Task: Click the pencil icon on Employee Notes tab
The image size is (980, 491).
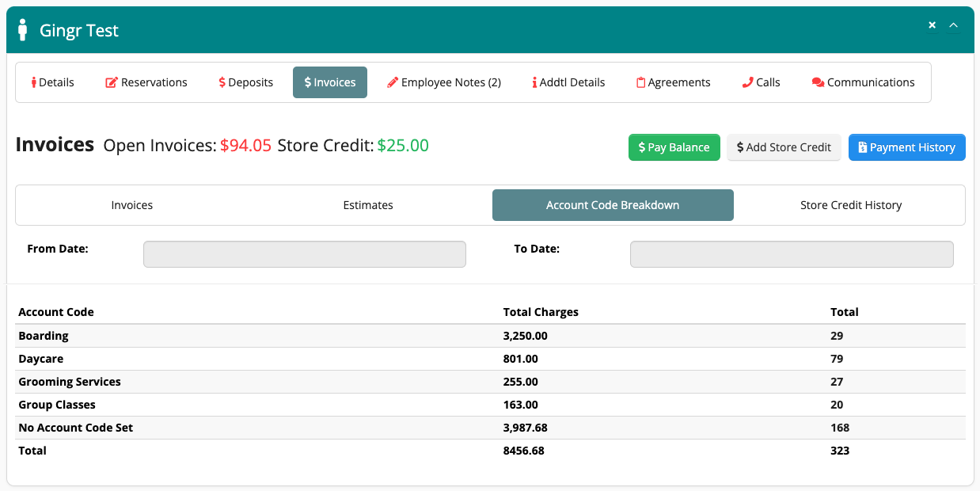Action: click(393, 82)
